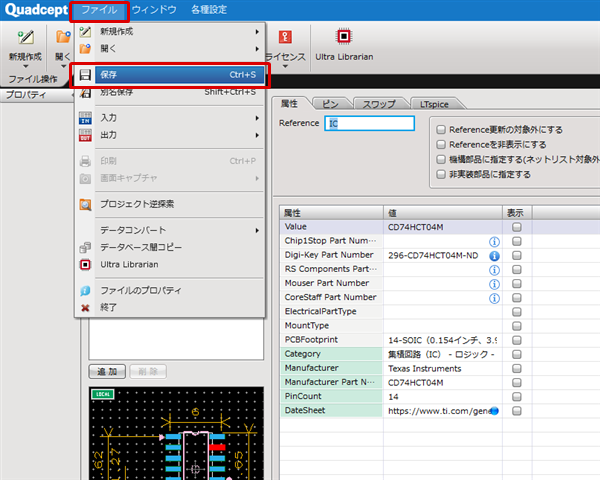Click the 入力 IN icon
The width and height of the screenshot is (600, 480).
85,118
